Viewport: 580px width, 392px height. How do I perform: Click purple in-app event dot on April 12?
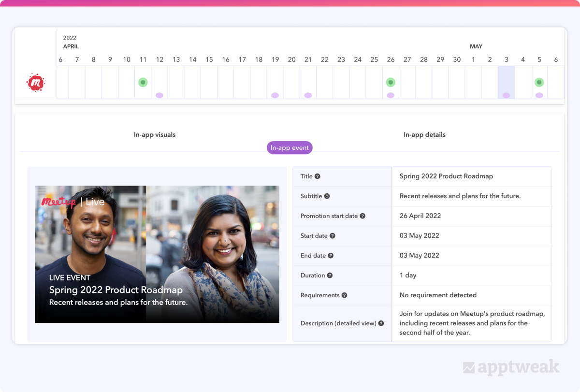pos(159,95)
